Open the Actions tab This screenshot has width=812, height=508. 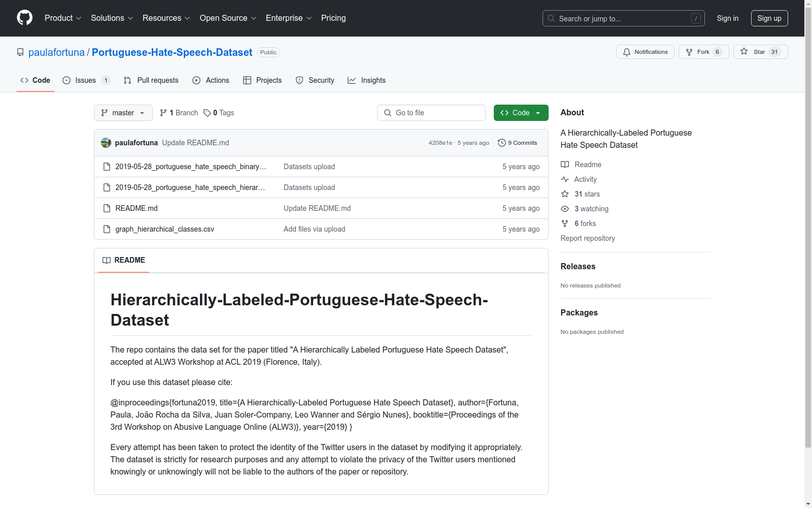211,80
